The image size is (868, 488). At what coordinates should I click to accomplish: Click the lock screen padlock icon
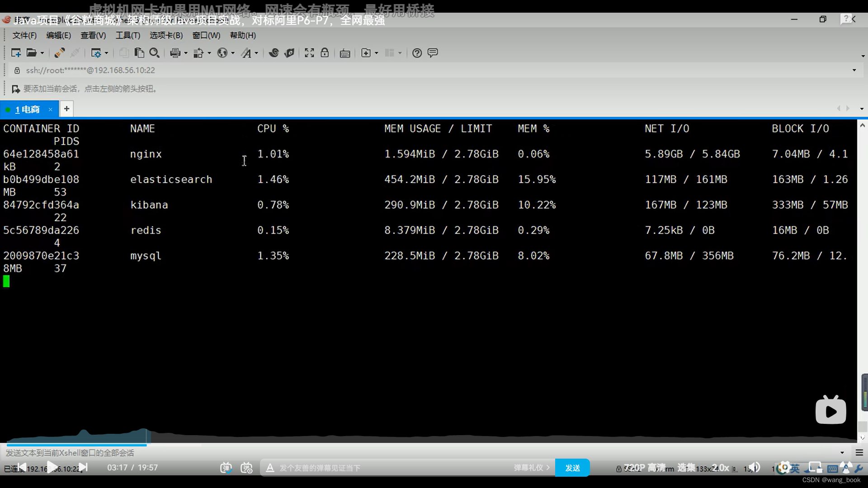click(325, 53)
